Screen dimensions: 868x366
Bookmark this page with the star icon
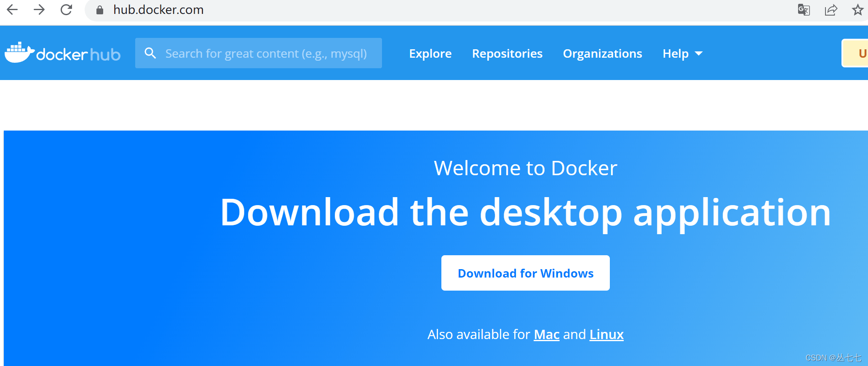tap(857, 10)
